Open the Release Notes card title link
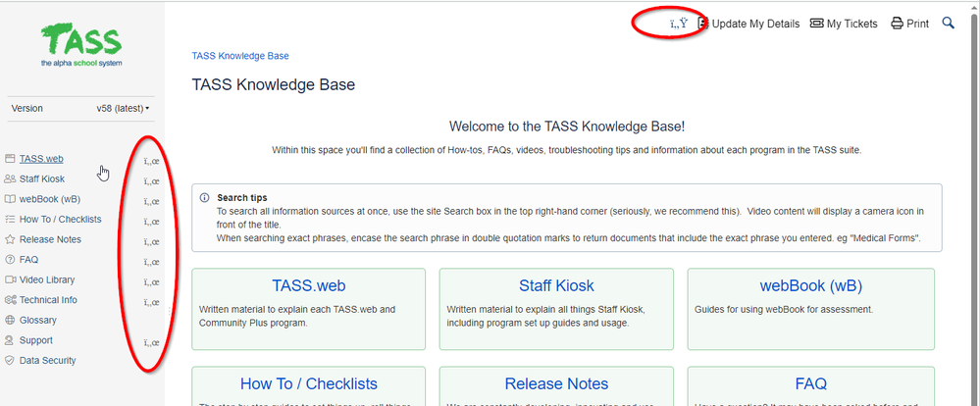This screenshot has height=406, width=980. pyautogui.click(x=556, y=383)
